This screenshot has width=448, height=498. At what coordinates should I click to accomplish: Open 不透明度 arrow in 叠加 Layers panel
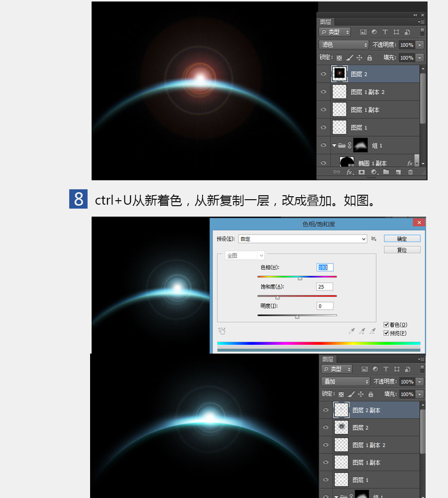pos(420,381)
